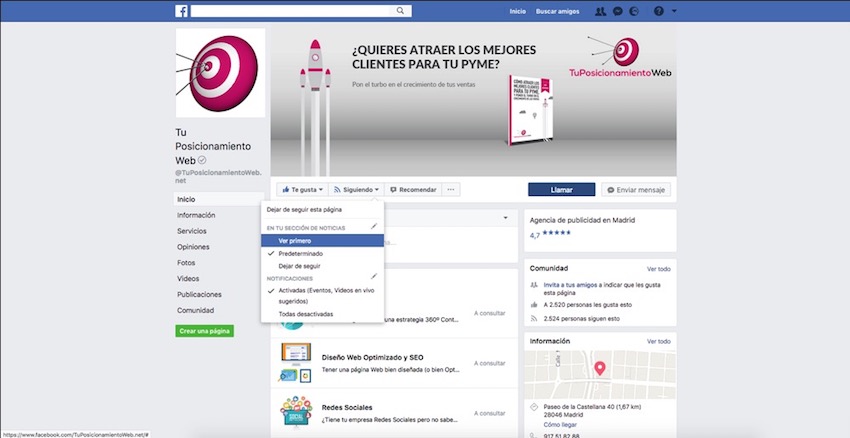850x438 pixels.
Task: Open the three-dots more options button
Action: click(451, 190)
